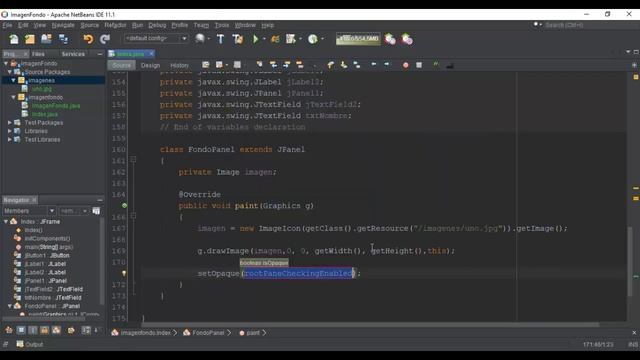The height and width of the screenshot is (360, 640).
Task: Toggle the Show Inner Classes filter
Action: point(56,330)
